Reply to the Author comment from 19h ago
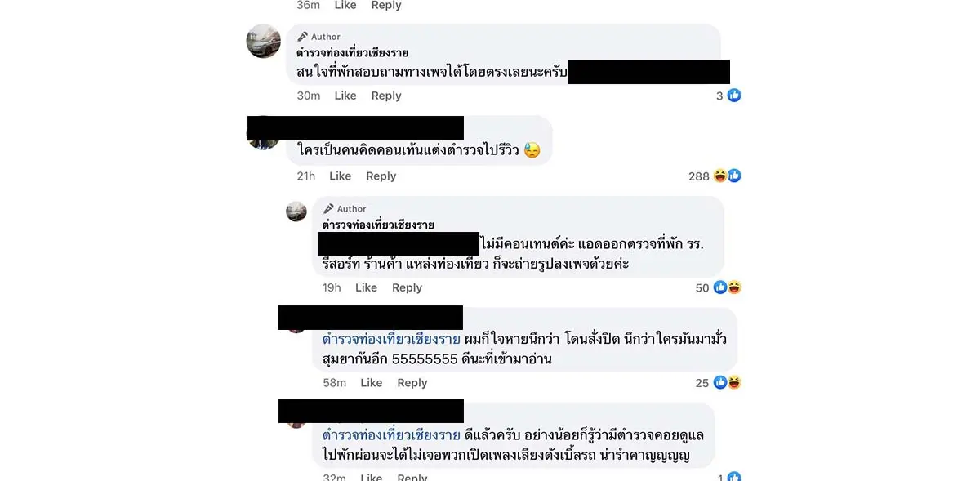This screenshot has width=980, height=481. pos(407,287)
